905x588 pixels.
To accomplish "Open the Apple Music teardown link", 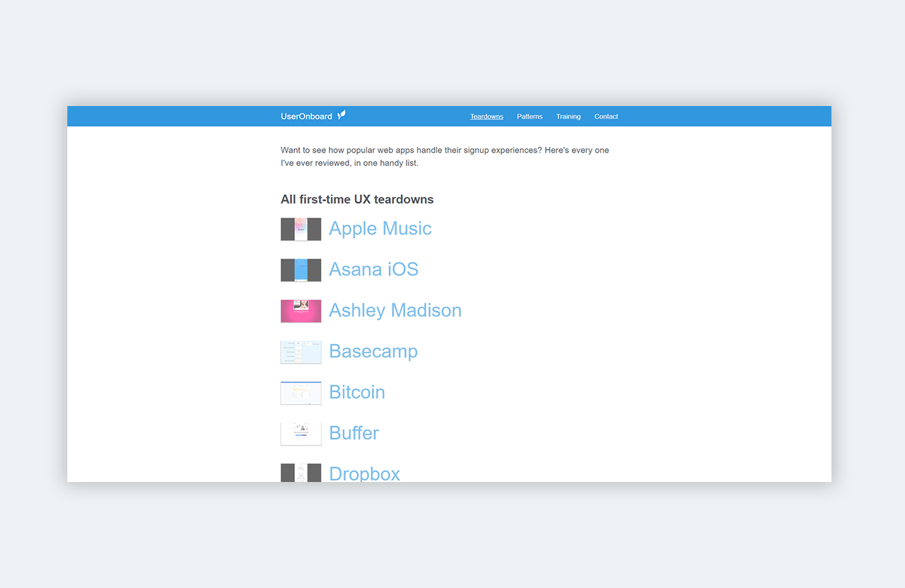I will point(380,228).
